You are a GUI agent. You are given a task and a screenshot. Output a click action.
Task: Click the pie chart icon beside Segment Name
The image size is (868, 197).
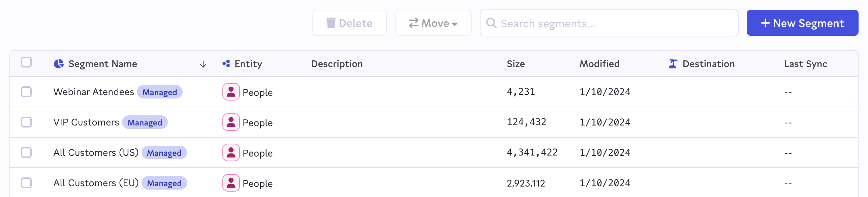[59, 64]
